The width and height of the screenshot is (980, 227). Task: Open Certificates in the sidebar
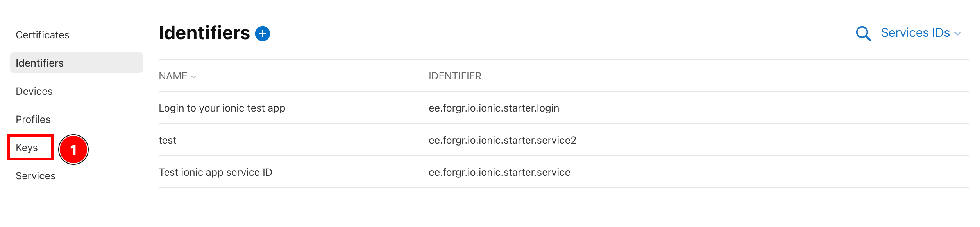click(43, 35)
